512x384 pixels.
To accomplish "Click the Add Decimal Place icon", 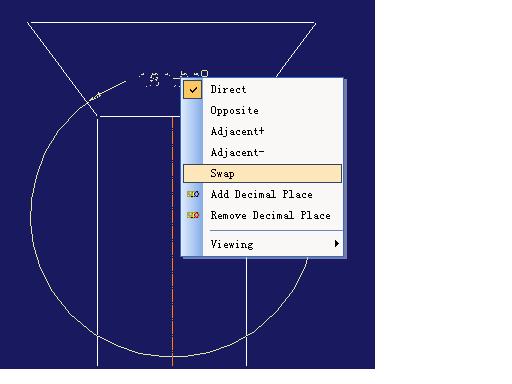I will click(x=193, y=194).
